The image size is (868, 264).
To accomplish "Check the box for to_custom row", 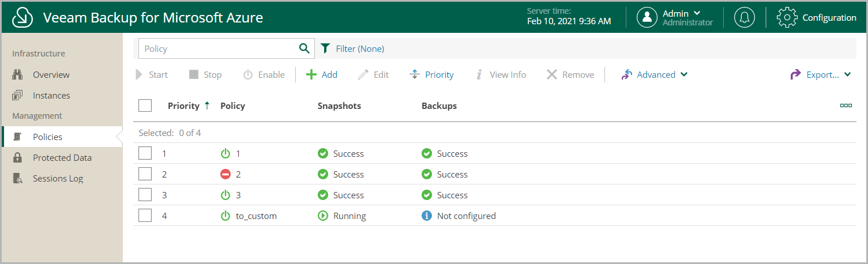I will (145, 216).
